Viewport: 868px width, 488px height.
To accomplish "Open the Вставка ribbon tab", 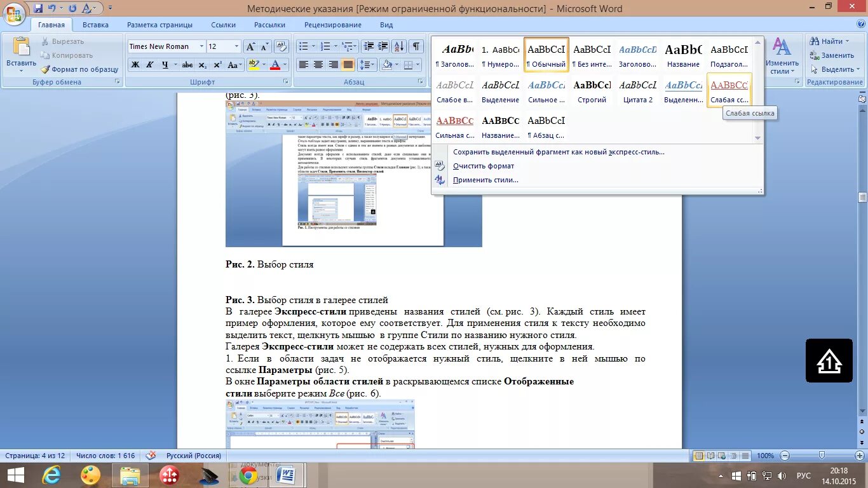I will pyautogui.click(x=95, y=25).
